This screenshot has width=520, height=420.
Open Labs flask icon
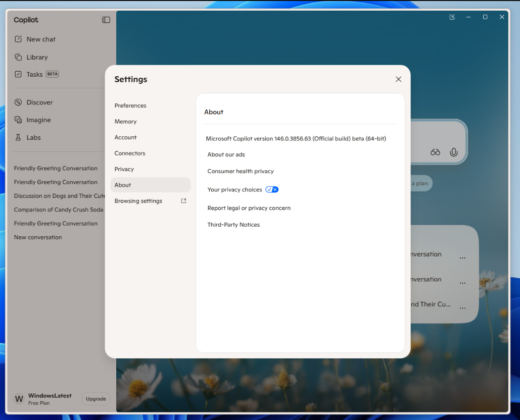(18, 137)
